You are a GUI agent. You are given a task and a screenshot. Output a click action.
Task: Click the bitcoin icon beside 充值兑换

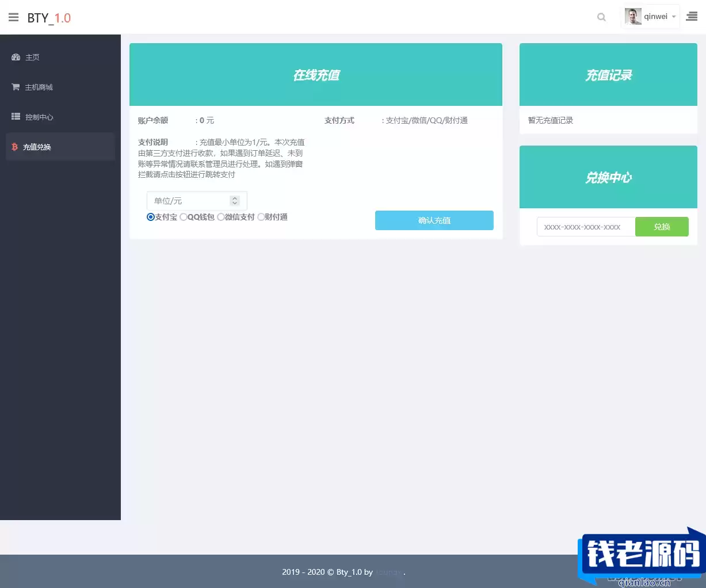coord(15,147)
